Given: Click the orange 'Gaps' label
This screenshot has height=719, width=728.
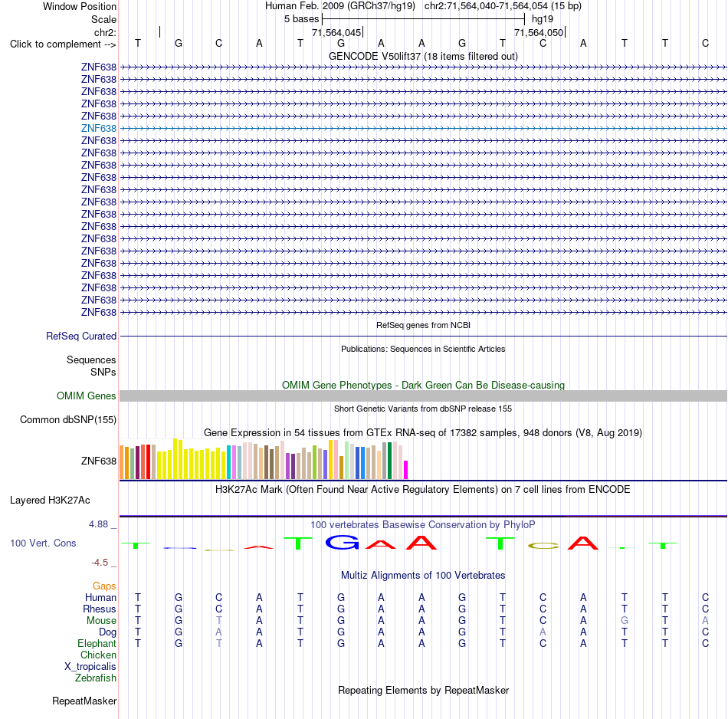Looking at the screenshot, I should coord(104,586).
